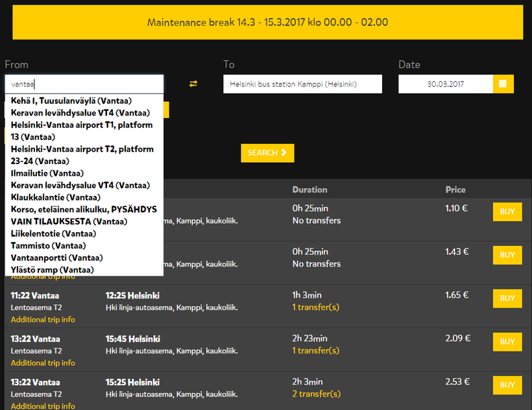Buy the 1.65 € ticket
The width and height of the screenshot is (532, 410).
pos(507,298)
